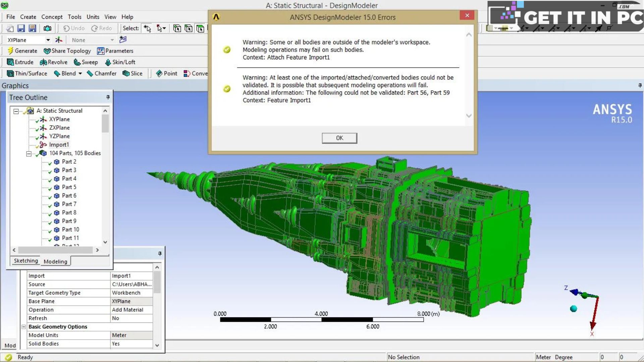644x362 pixels.
Task: Click the Generate button in toolbar
Action: 22,50
